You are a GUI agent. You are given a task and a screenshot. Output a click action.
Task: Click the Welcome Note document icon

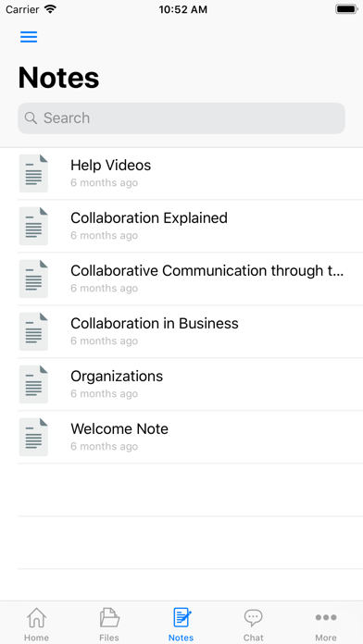click(x=33, y=437)
